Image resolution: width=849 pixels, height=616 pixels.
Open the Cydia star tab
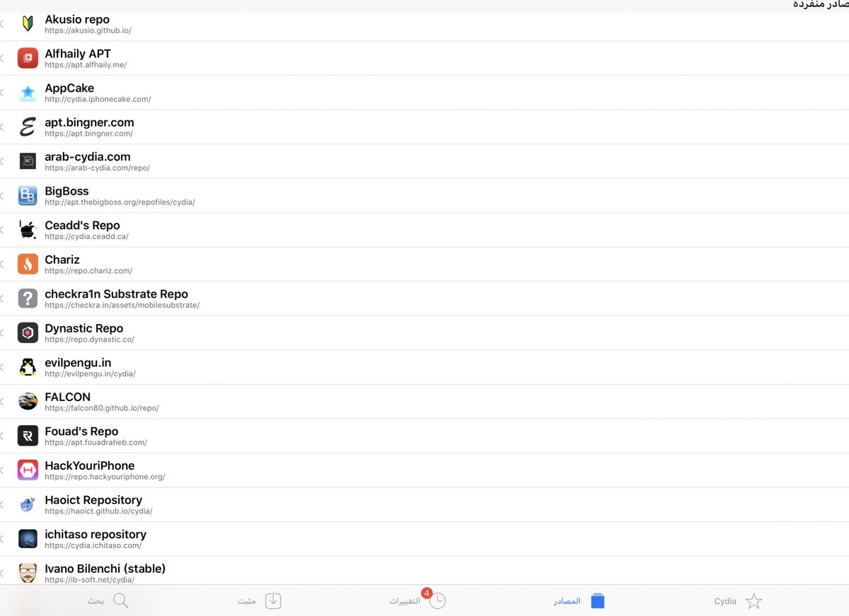[738, 601]
